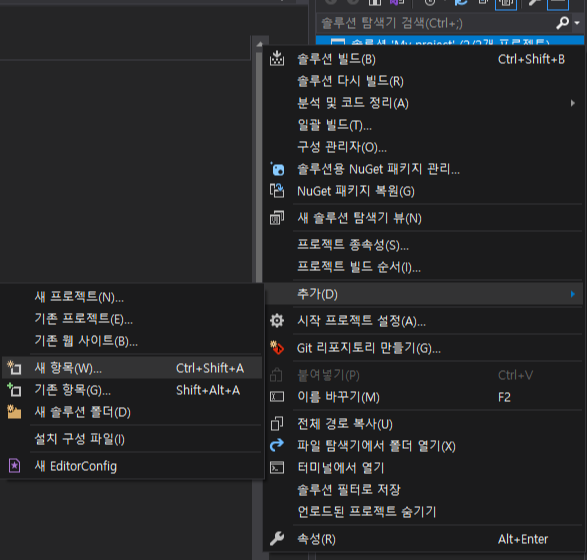Open 시작 프로젝트 설정(A)...
The image size is (587, 560).
423,321
